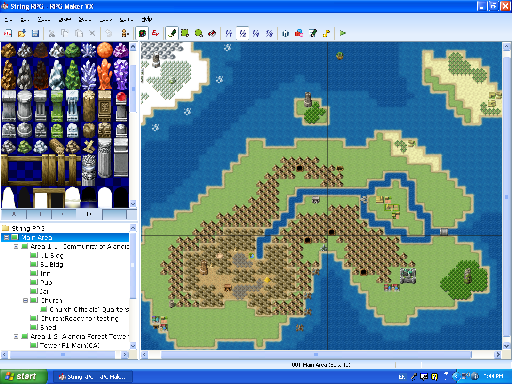Click map tree scroll up arrow
This screenshot has width=512, height=384.
[x=133, y=228]
